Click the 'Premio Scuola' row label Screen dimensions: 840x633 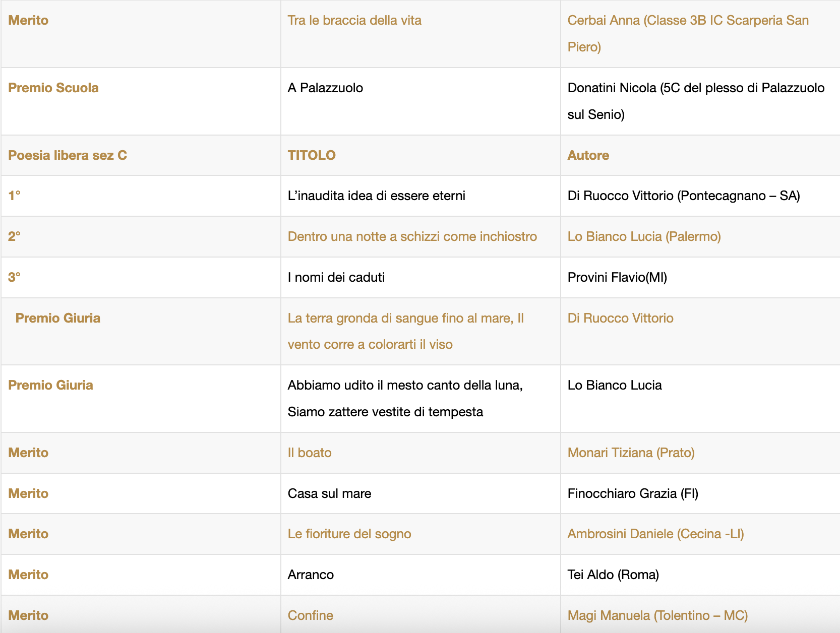53,88
